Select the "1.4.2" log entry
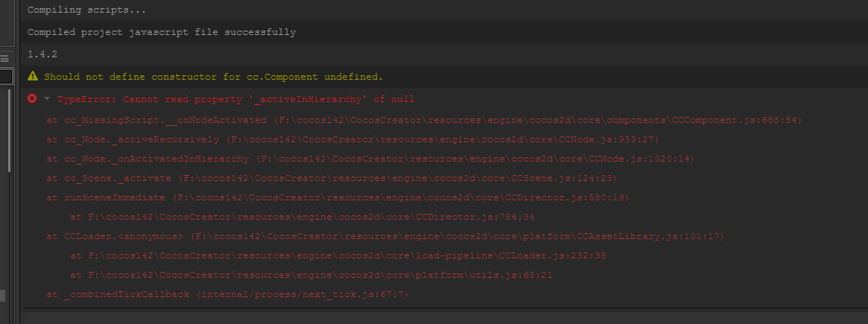Image resolution: width=868 pixels, height=324 pixels. click(42, 54)
